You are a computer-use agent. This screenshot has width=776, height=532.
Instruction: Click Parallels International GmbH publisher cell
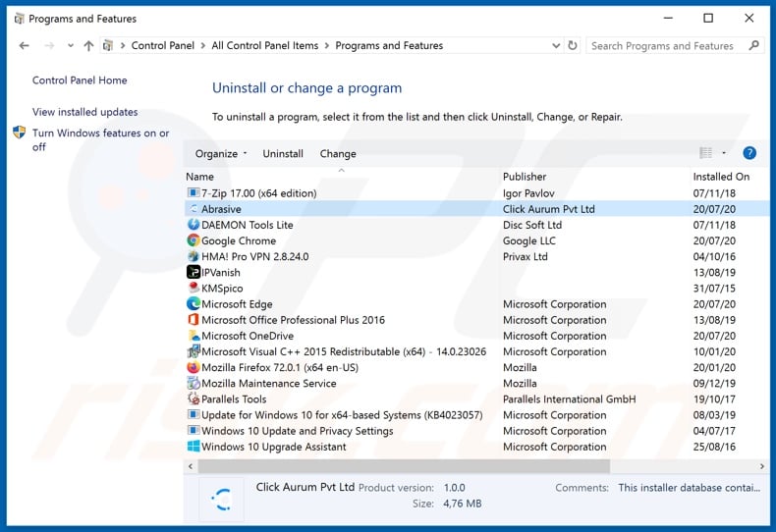click(x=569, y=399)
